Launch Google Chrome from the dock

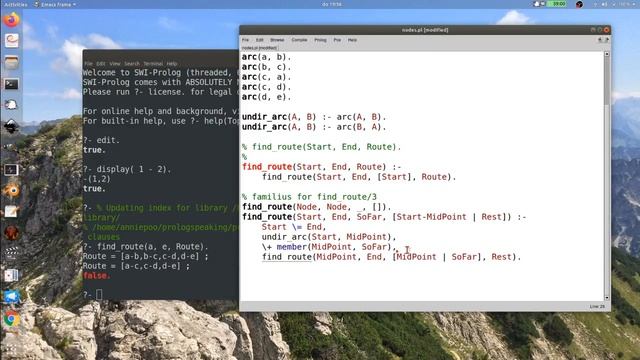tap(11, 319)
